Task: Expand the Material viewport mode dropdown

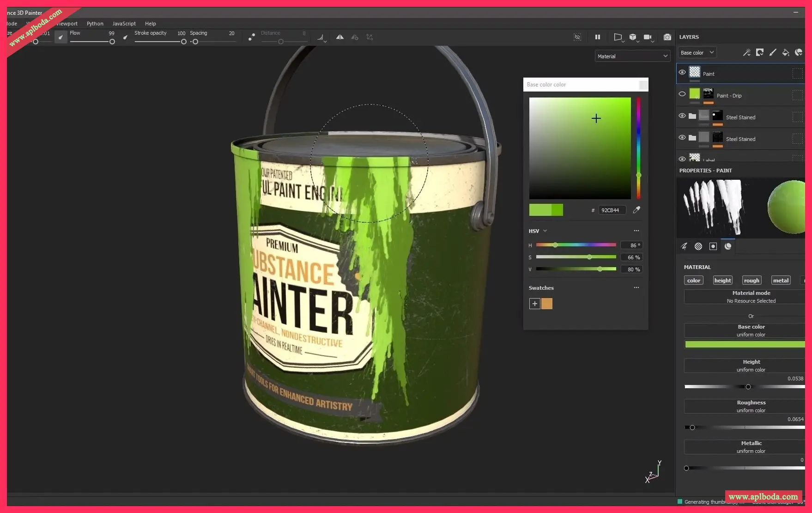Action: coord(632,56)
